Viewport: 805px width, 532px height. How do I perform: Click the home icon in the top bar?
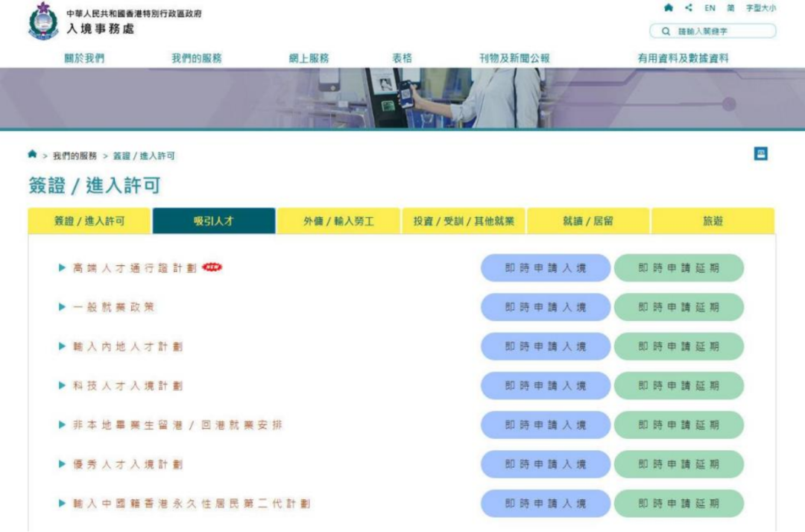click(669, 8)
